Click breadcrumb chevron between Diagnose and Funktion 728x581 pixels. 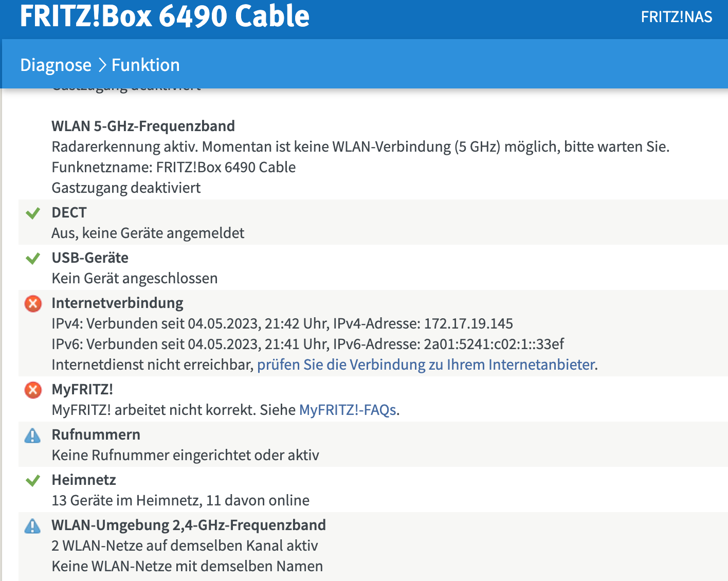(102, 65)
